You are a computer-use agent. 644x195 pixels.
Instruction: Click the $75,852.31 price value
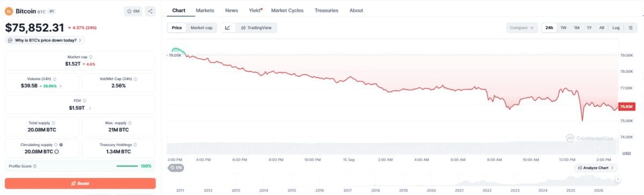(x=35, y=27)
